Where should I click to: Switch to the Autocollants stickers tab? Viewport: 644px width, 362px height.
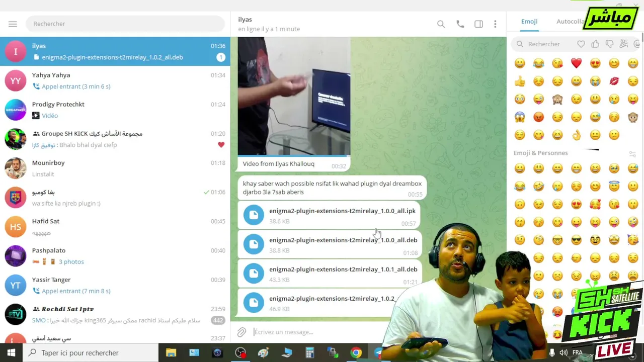(x=571, y=22)
